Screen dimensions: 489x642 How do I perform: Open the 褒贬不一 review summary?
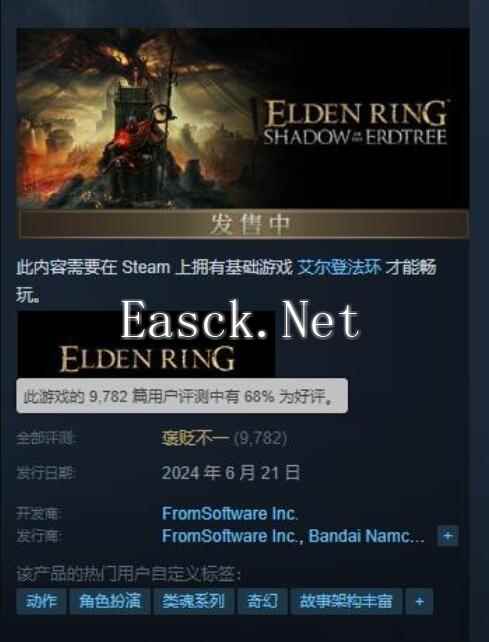coord(195,439)
